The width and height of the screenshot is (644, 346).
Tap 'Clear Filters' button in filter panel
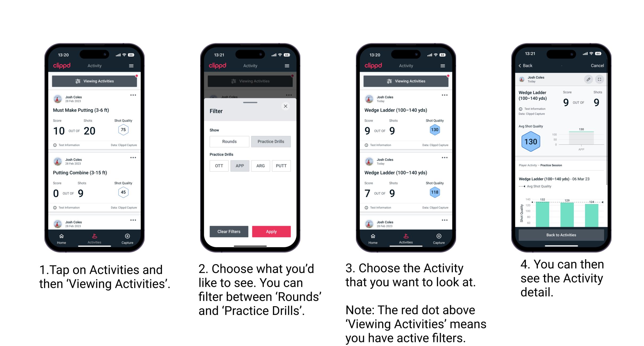tap(229, 231)
